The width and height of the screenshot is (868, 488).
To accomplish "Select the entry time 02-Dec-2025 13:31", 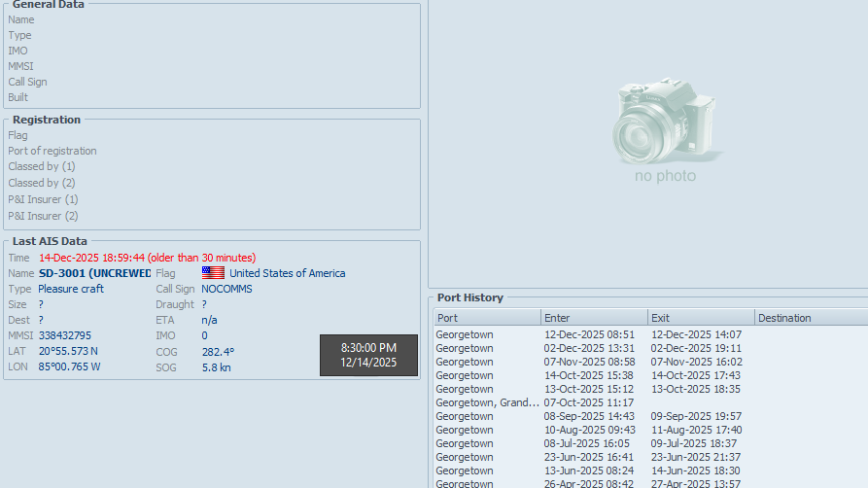I will [589, 348].
